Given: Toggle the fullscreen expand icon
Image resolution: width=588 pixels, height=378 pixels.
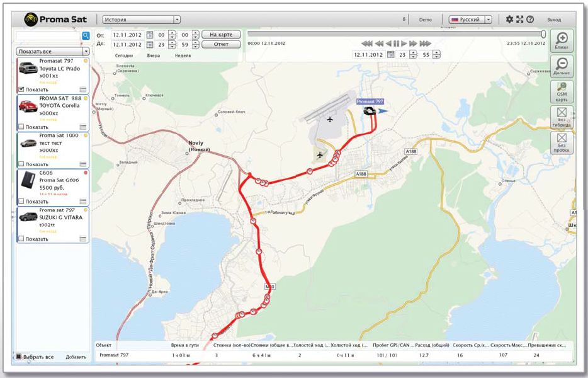Looking at the screenshot, I should 520,19.
